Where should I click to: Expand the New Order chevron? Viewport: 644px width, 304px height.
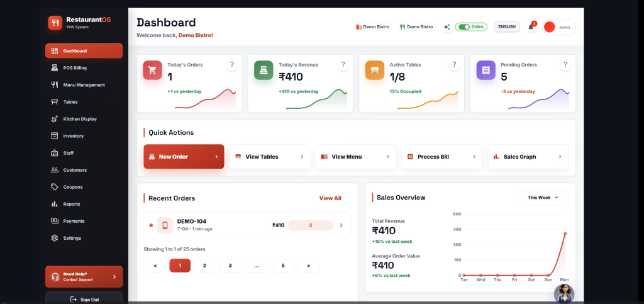click(x=216, y=157)
